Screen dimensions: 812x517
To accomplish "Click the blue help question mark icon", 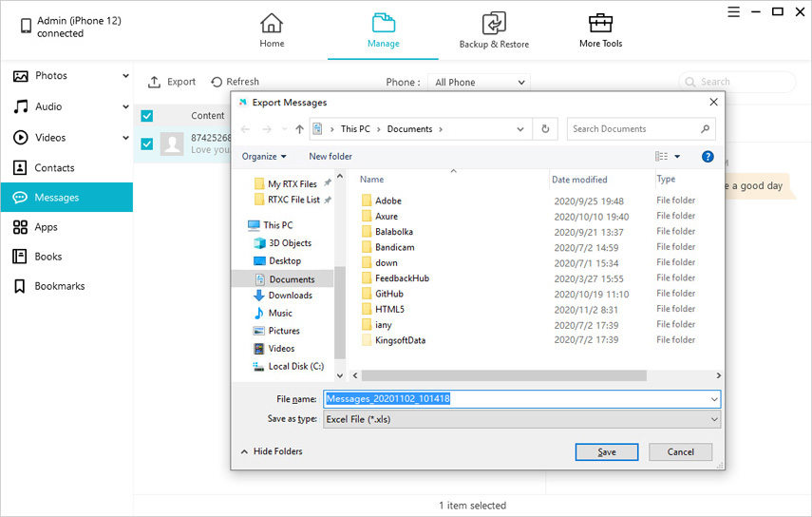I will coord(708,156).
